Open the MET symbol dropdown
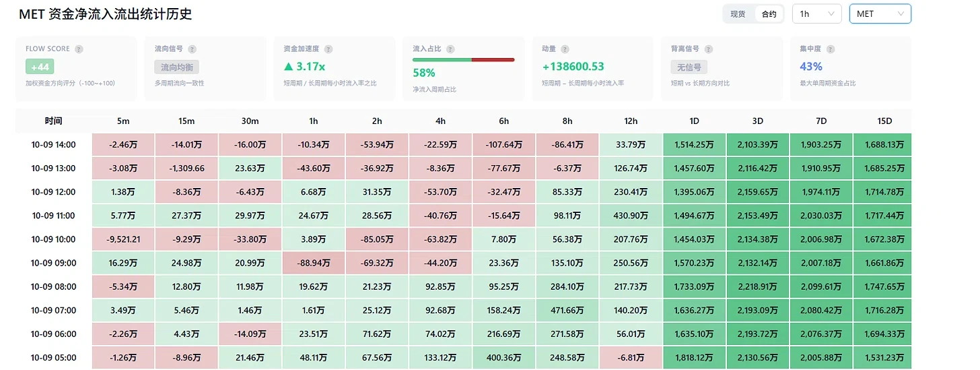980x370 pixels. pyautogui.click(x=880, y=14)
